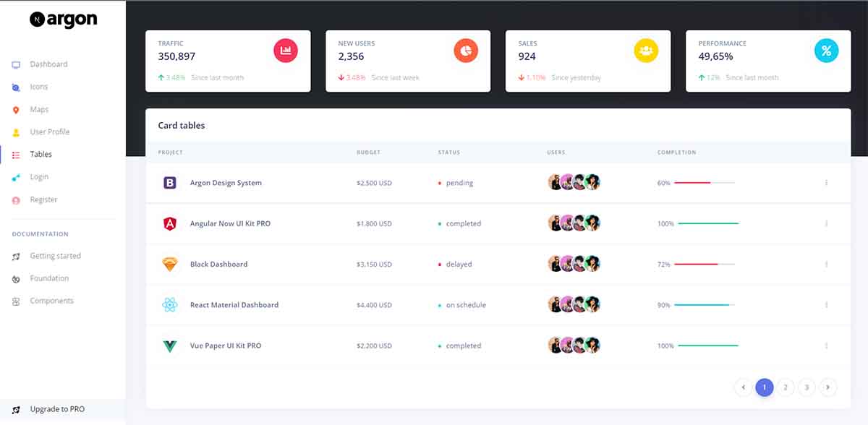Go to page 2 in pagination
868x425 pixels.
tap(786, 387)
